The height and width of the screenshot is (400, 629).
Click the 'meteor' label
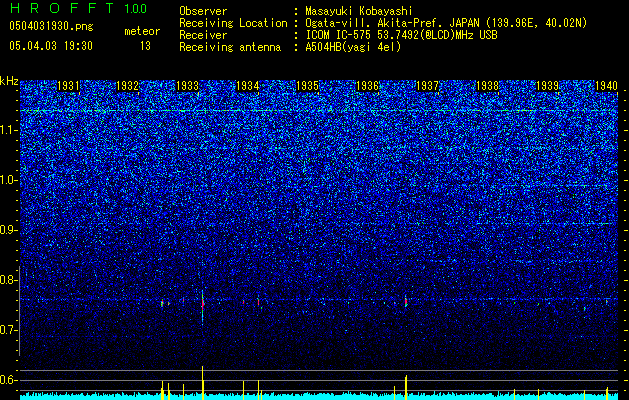142,31
